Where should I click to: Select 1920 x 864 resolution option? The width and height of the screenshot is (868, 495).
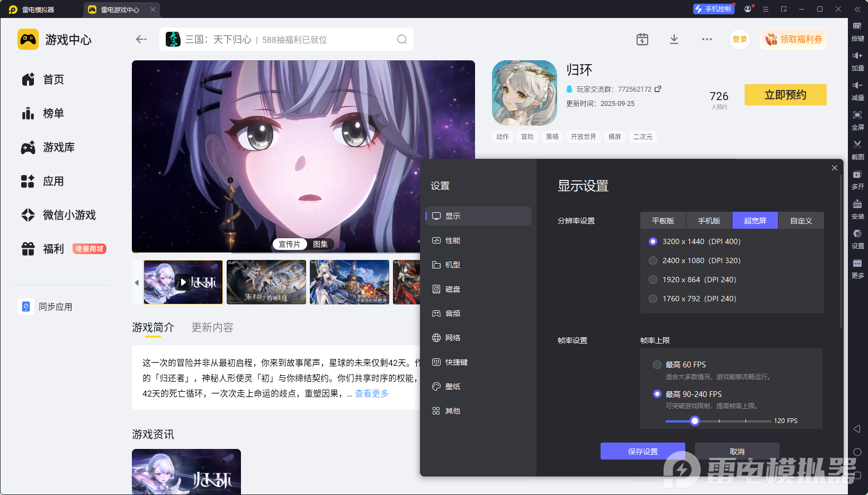point(653,280)
